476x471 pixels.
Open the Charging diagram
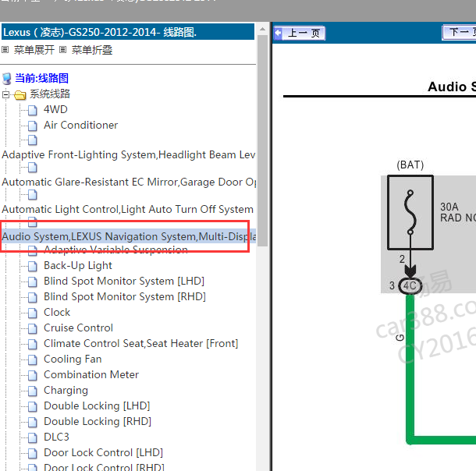(66, 391)
